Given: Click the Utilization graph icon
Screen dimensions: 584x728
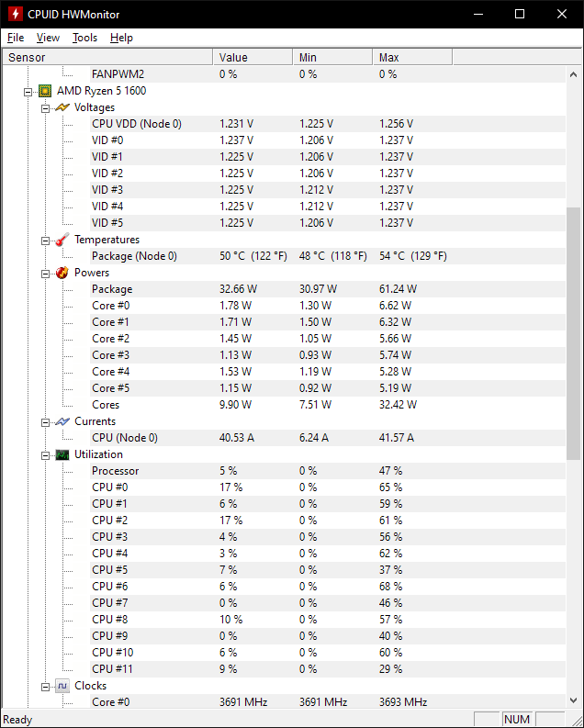Looking at the screenshot, I should click(x=62, y=454).
